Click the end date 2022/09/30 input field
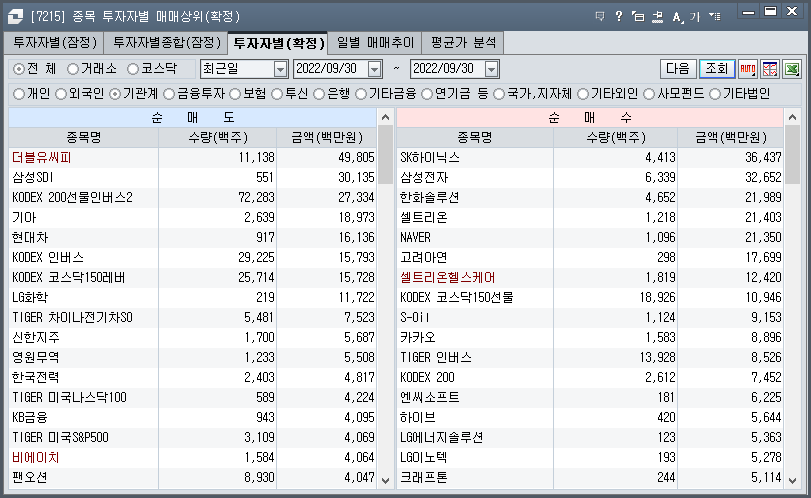 pos(447,69)
